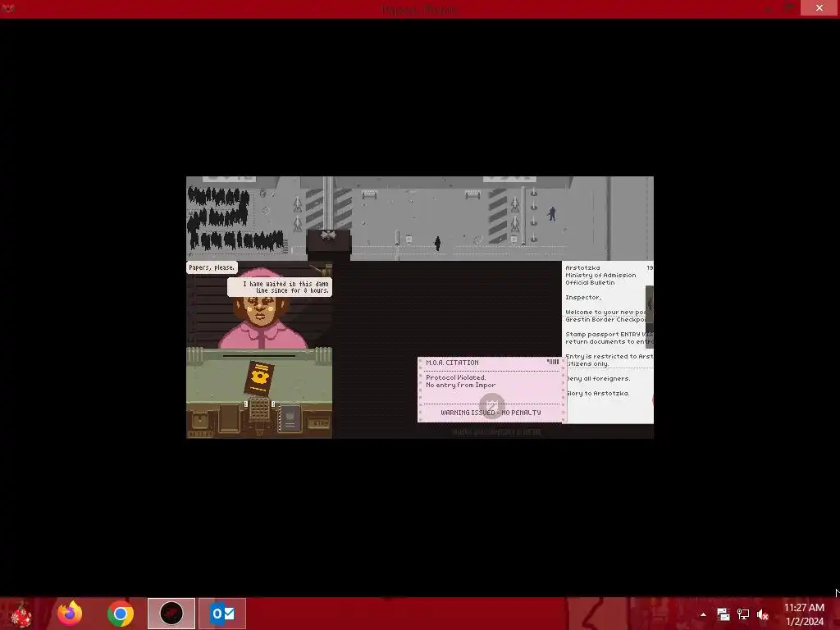
Task: Click the empty paper tray on the desk
Action: click(x=230, y=418)
